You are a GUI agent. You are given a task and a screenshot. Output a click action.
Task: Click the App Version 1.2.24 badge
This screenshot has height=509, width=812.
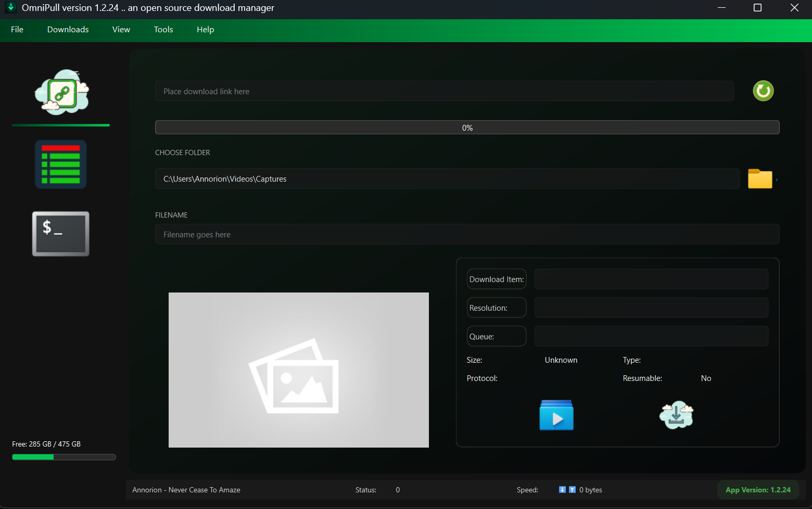758,490
